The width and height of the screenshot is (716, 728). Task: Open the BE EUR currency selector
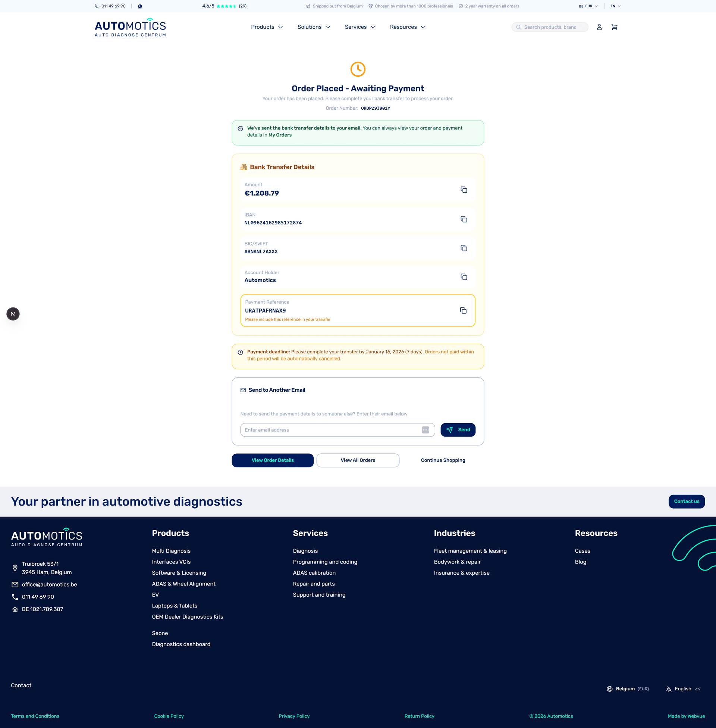coord(588,6)
